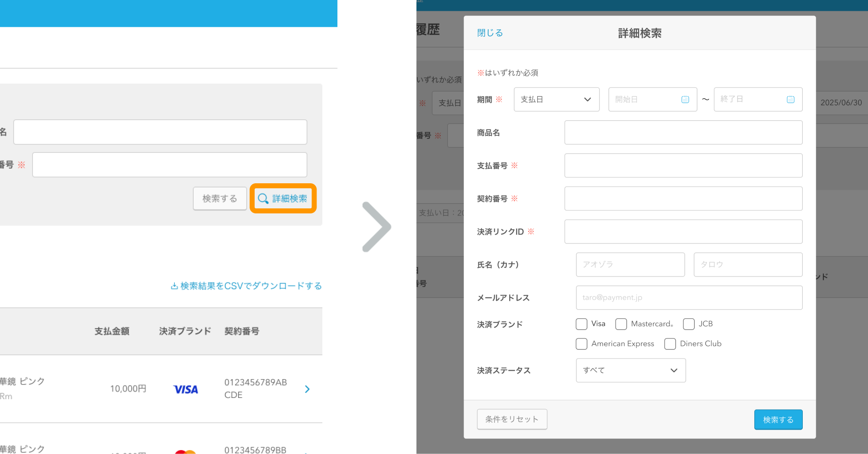Open payment details via row chevron arrow
Screen dimensions: 868x454
307,389
